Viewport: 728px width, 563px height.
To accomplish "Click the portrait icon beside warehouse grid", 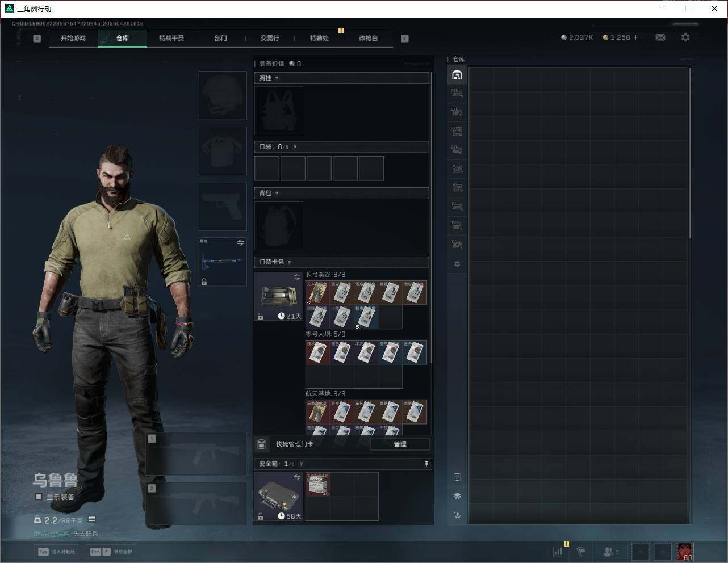I will click(457, 477).
